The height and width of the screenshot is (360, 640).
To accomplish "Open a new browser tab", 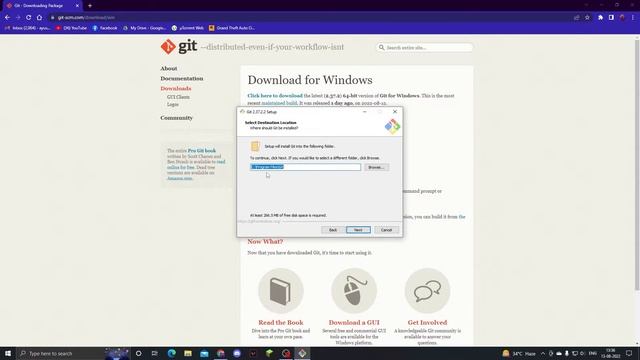I will [x=90, y=6].
